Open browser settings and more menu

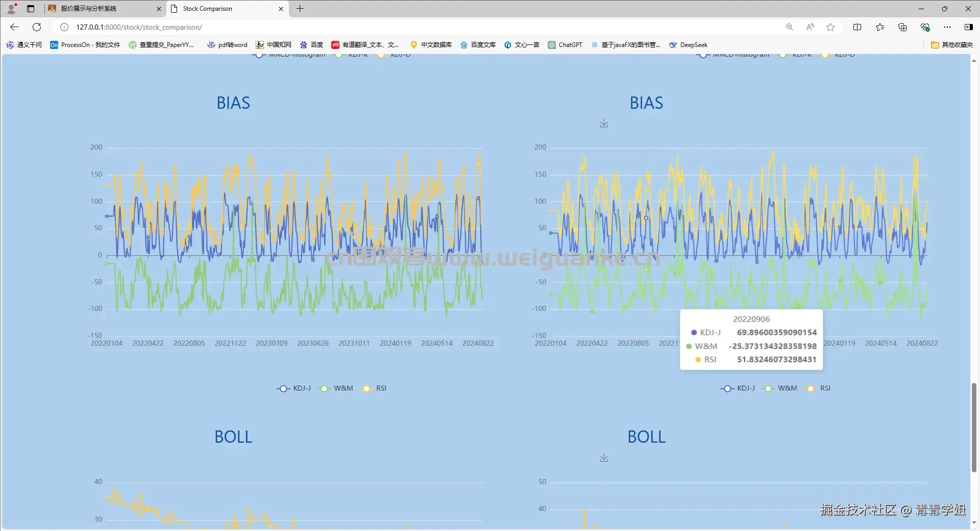(x=947, y=27)
